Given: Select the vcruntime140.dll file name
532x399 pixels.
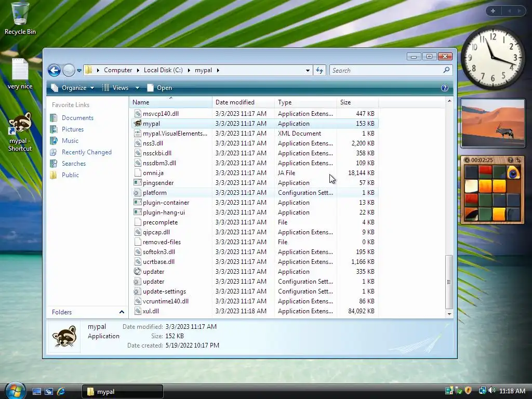Looking at the screenshot, I should click(x=165, y=301).
